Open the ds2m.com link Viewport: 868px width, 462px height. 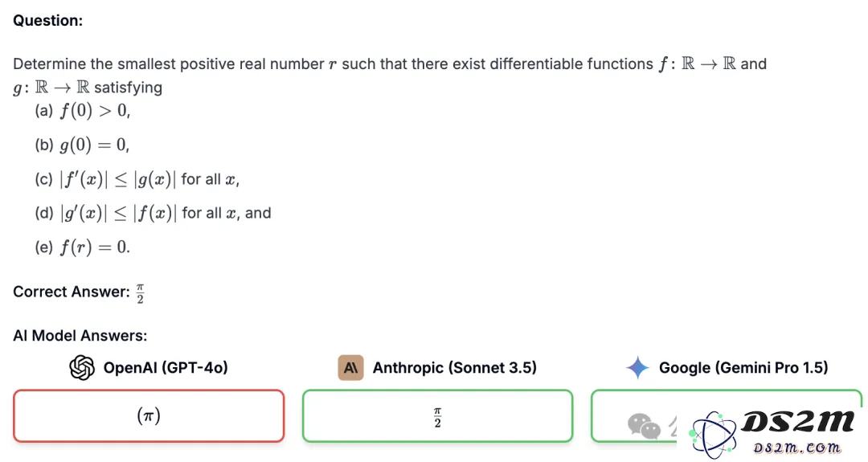[x=796, y=447]
